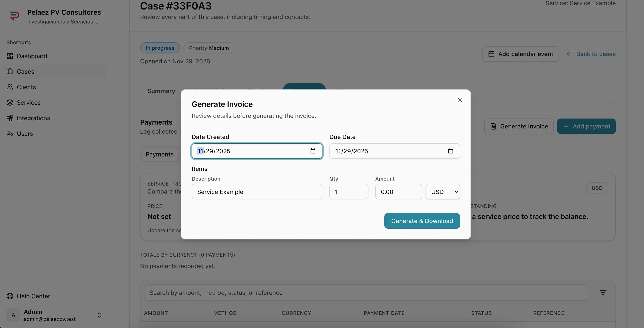
Task: Open the Date Created calendar picker
Action: point(313,151)
